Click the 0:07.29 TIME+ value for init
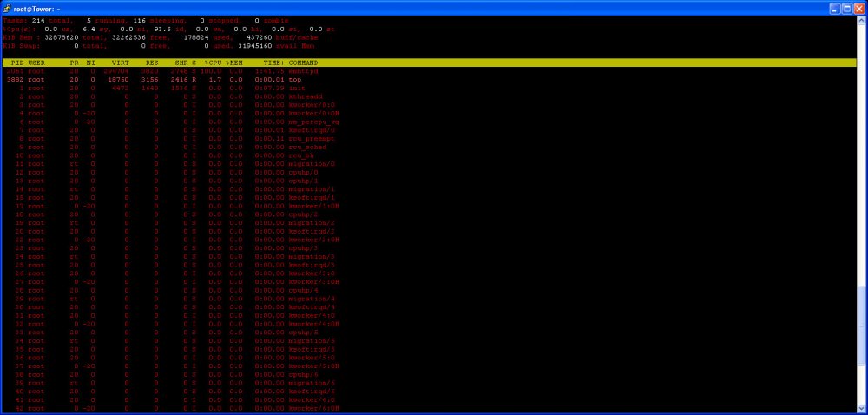 [x=270, y=88]
